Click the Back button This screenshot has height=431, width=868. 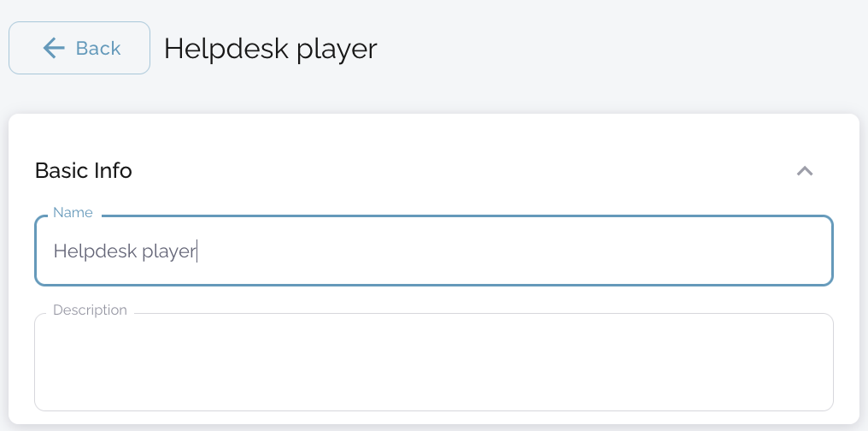79,48
